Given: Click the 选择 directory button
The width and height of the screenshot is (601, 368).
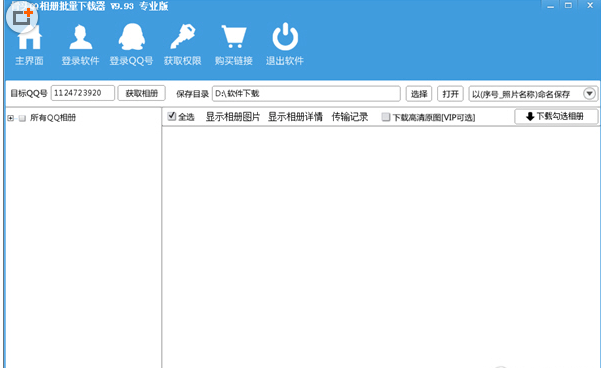Looking at the screenshot, I should pyautogui.click(x=419, y=94).
